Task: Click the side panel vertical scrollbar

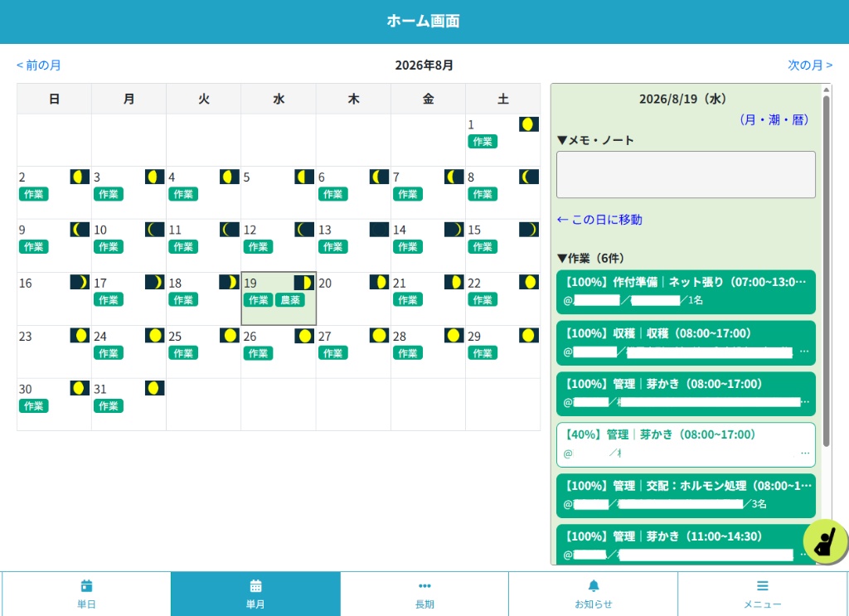Action: coord(827,270)
